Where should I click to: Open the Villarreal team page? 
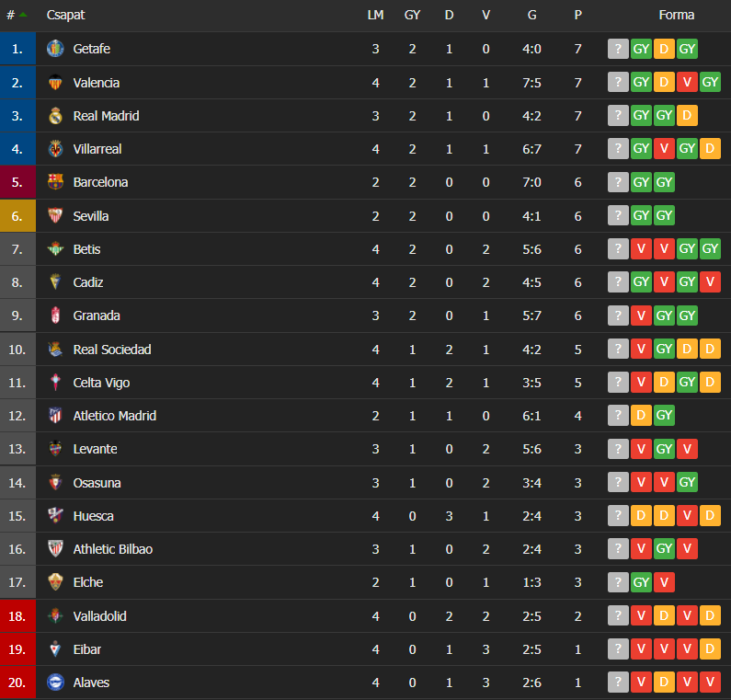pyautogui.click(x=97, y=149)
